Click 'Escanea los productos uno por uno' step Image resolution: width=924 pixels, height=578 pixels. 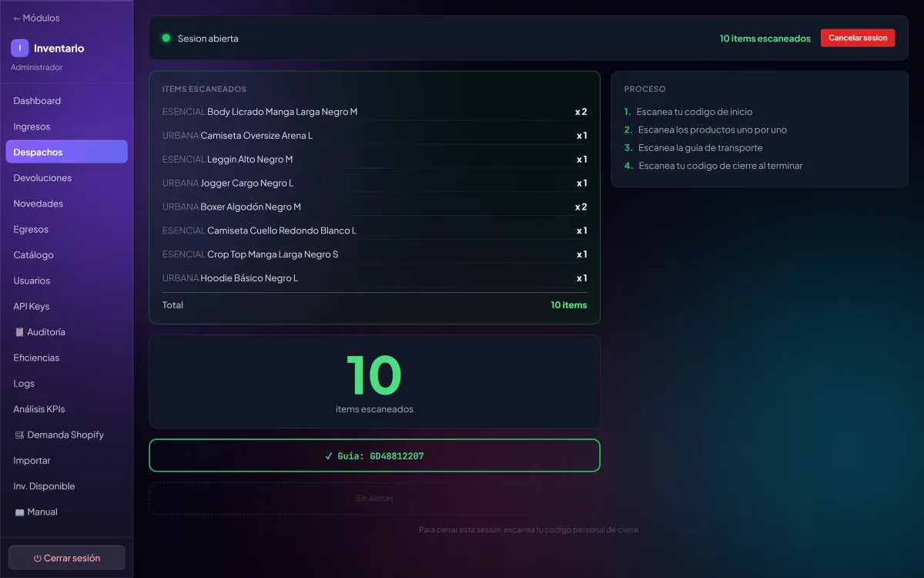(712, 129)
